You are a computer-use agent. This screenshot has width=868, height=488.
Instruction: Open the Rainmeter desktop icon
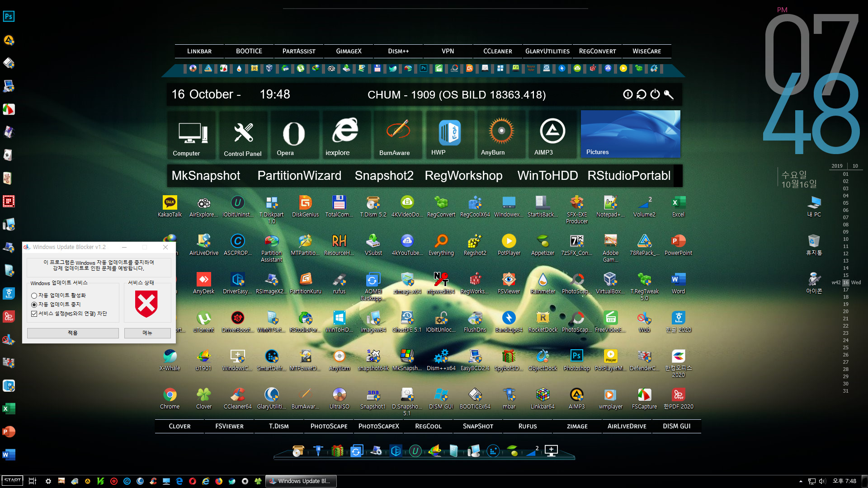coord(542,283)
